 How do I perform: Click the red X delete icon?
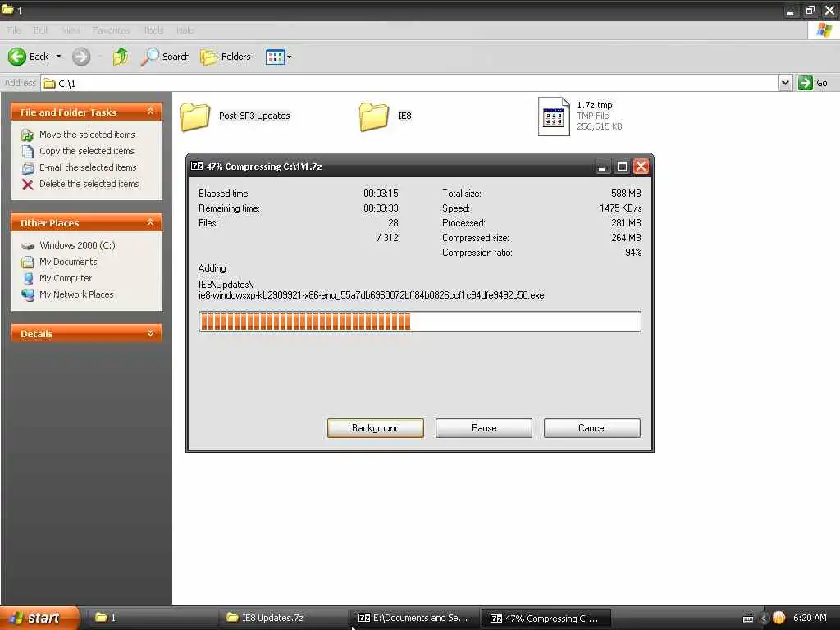[x=28, y=185]
